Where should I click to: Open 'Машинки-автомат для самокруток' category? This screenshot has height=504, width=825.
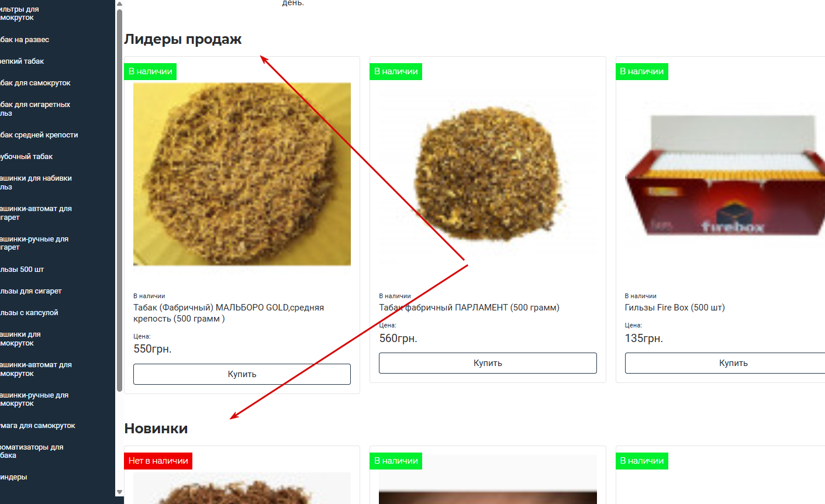36,369
